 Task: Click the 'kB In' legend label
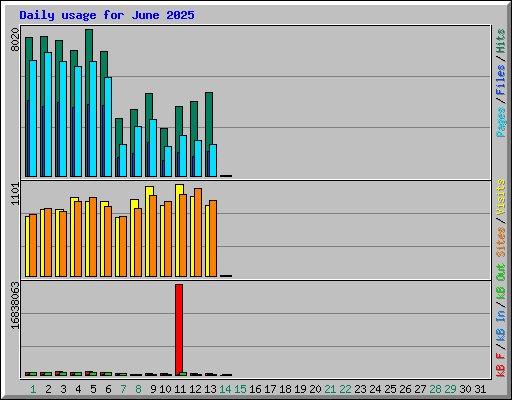coord(501,325)
